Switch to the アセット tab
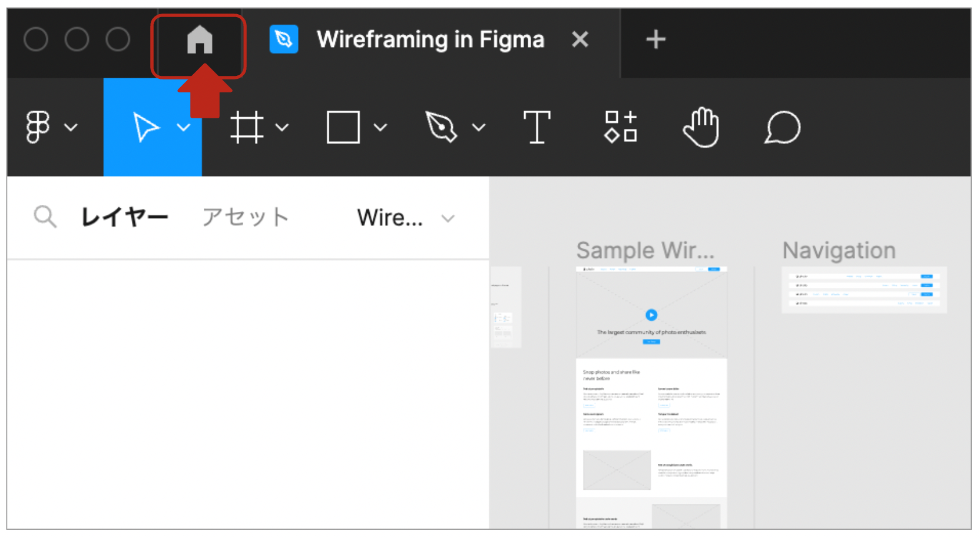 click(246, 217)
